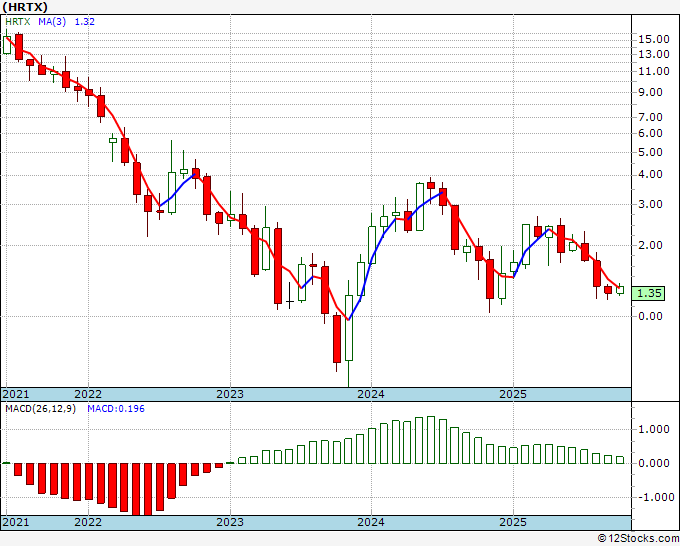Click the 0.000 label on the MACD axis
680x546 pixels.
654,463
